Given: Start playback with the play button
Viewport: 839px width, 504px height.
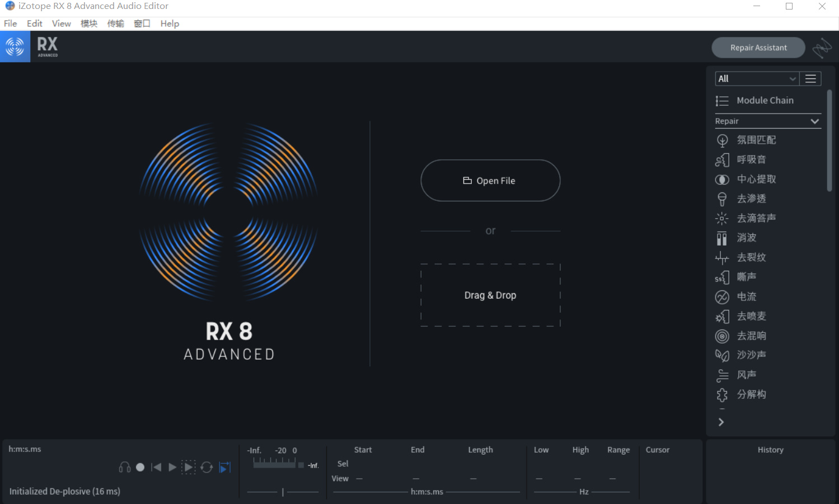Looking at the screenshot, I should tap(172, 467).
